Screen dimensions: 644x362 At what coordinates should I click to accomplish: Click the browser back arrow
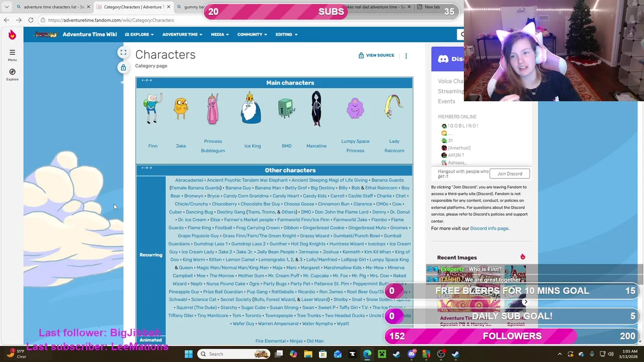7,20
